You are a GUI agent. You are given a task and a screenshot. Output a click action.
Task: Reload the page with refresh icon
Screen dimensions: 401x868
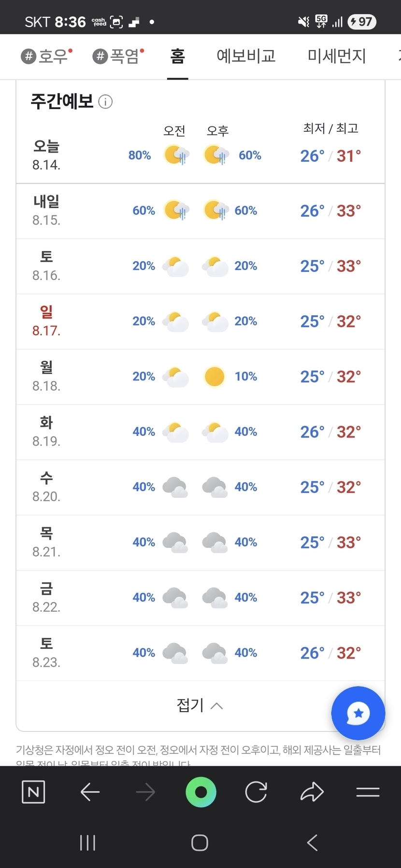256,792
